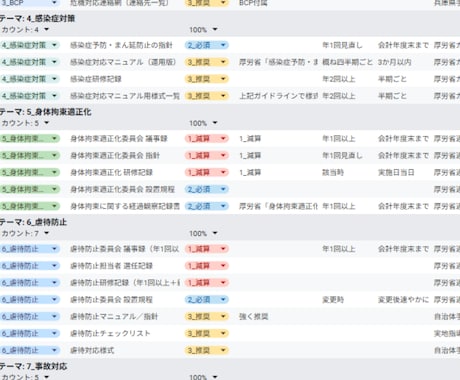Open the theme chip for 虐待対応様式 row
460x380 pixels.
click(x=30, y=350)
